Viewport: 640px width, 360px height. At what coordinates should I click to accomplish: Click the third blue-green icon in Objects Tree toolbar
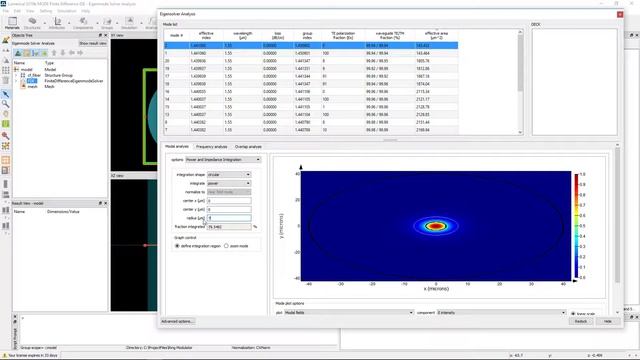(x=35, y=53)
